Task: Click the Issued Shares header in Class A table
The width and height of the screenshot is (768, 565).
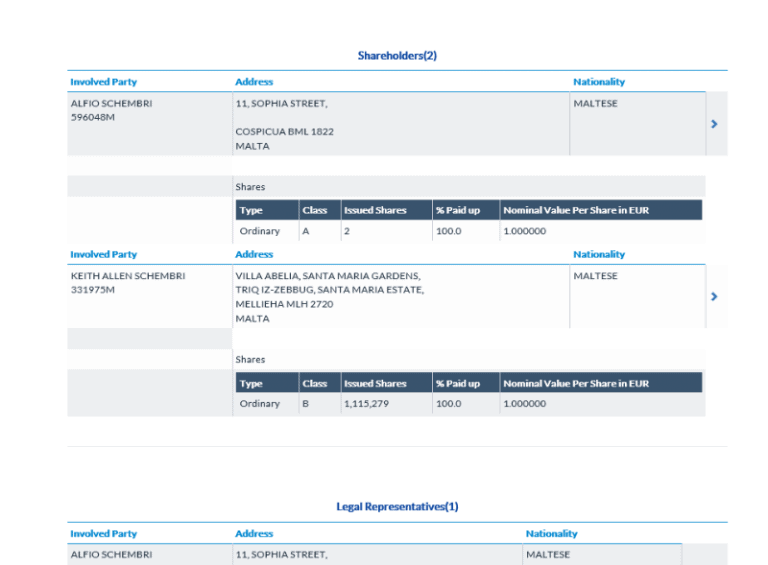Action: pyautogui.click(x=375, y=211)
